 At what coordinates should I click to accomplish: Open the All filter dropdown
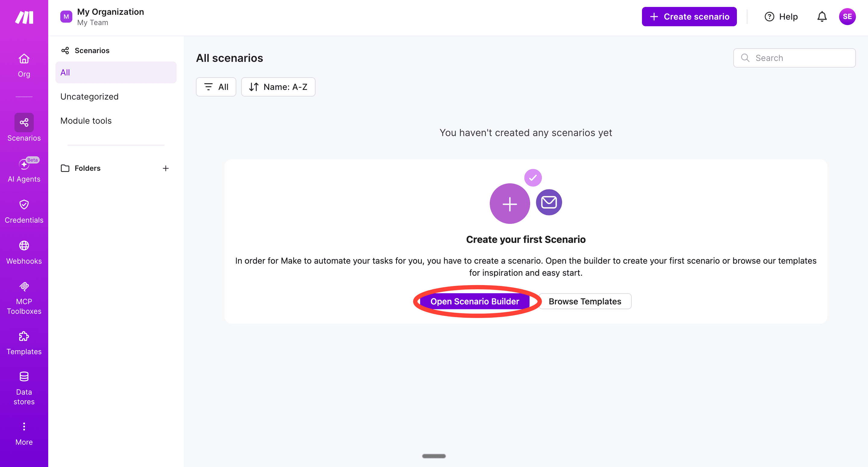(216, 87)
